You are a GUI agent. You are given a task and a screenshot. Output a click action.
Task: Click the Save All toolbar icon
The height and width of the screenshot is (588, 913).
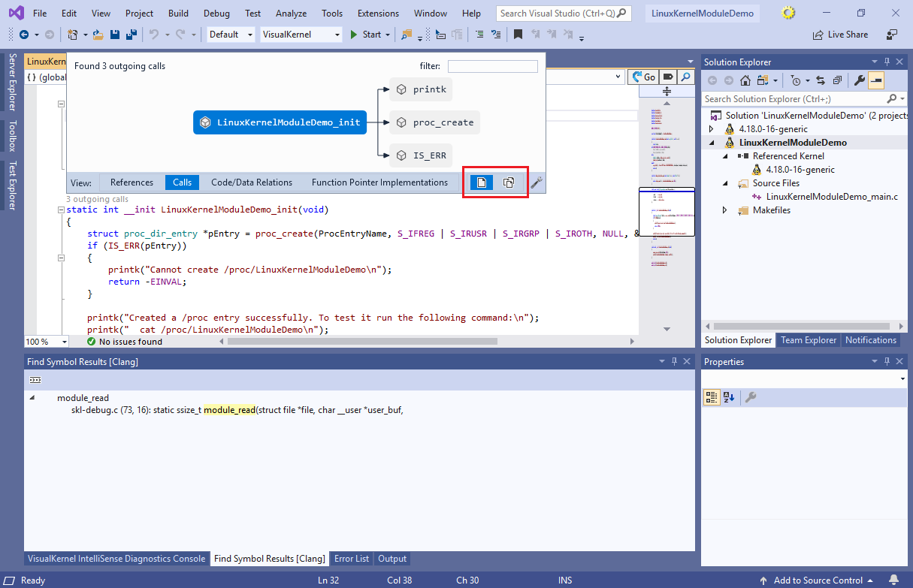coord(131,35)
